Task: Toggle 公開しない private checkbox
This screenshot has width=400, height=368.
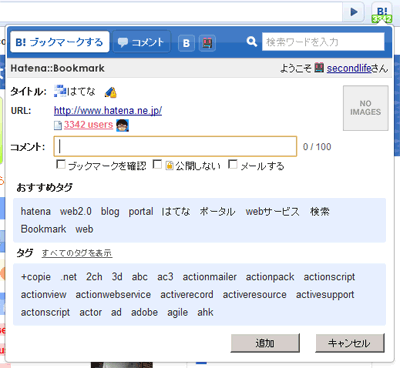Action: [x=157, y=164]
